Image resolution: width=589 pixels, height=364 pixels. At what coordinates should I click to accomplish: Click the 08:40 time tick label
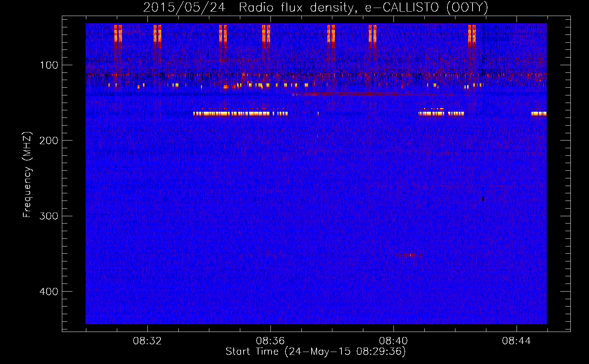[x=394, y=341]
